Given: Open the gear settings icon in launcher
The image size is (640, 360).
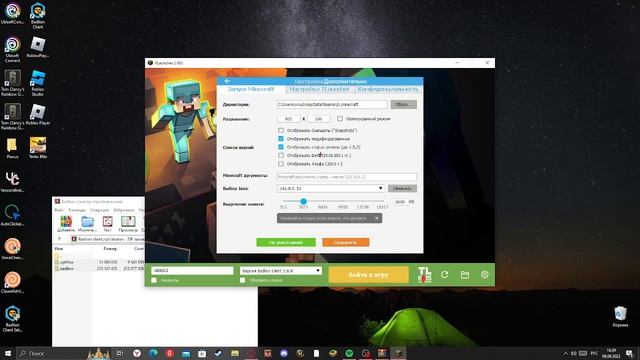Looking at the screenshot, I should [x=484, y=275].
